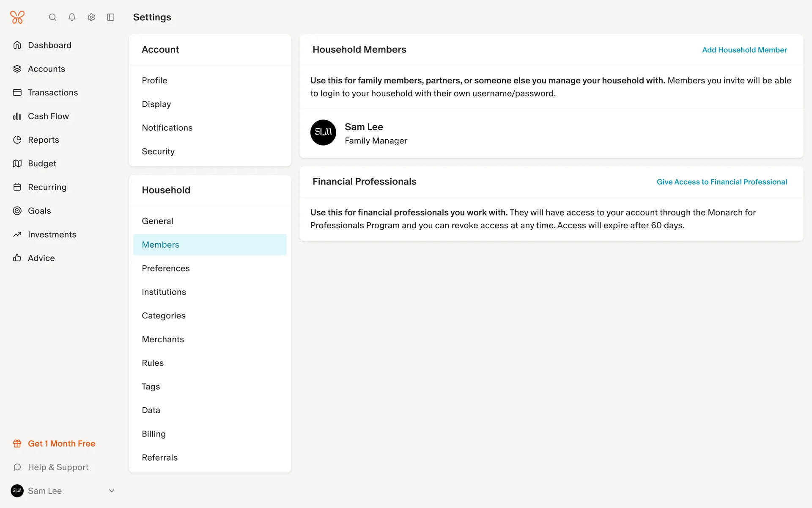The height and width of the screenshot is (508, 812).
Task: Click Add Household Member link
Action: point(744,50)
